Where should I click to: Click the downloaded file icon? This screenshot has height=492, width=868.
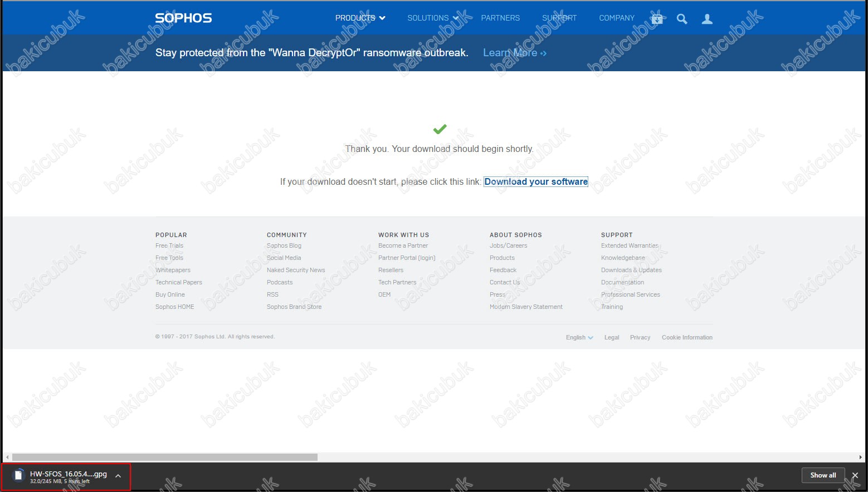tap(18, 476)
